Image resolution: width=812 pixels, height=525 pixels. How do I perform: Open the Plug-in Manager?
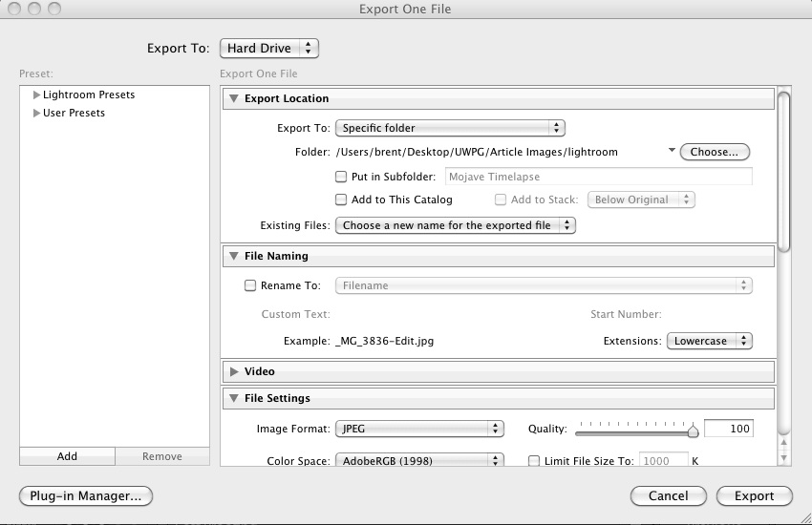click(x=86, y=495)
